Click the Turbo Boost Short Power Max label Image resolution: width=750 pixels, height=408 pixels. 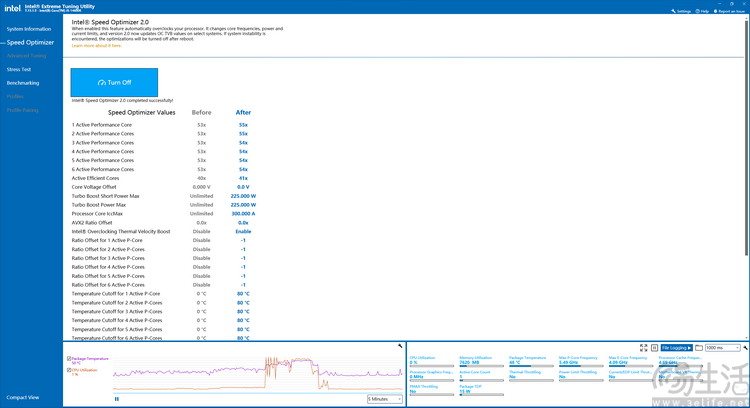click(105, 196)
